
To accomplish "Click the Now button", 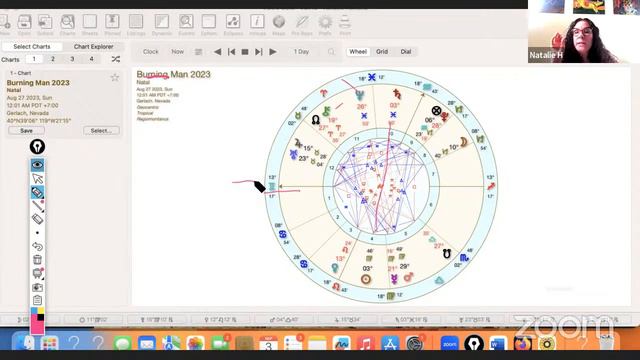I will pyautogui.click(x=178, y=51).
